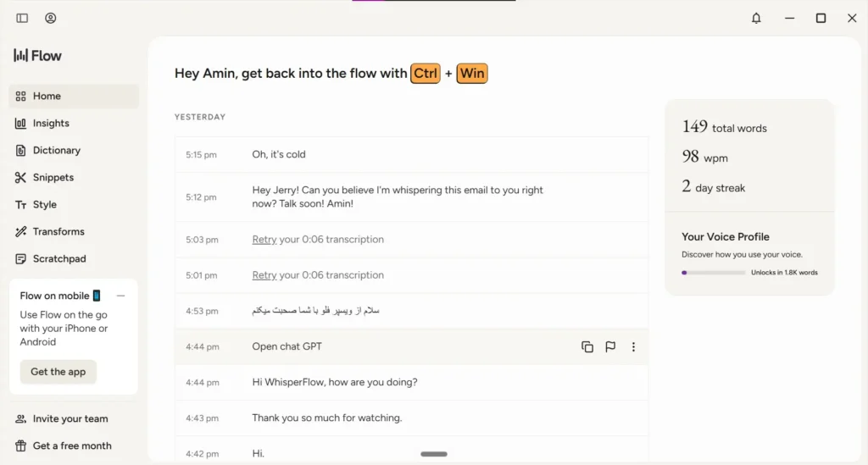Click the Flow logo
Viewport: 868px width, 465px height.
pos(37,55)
